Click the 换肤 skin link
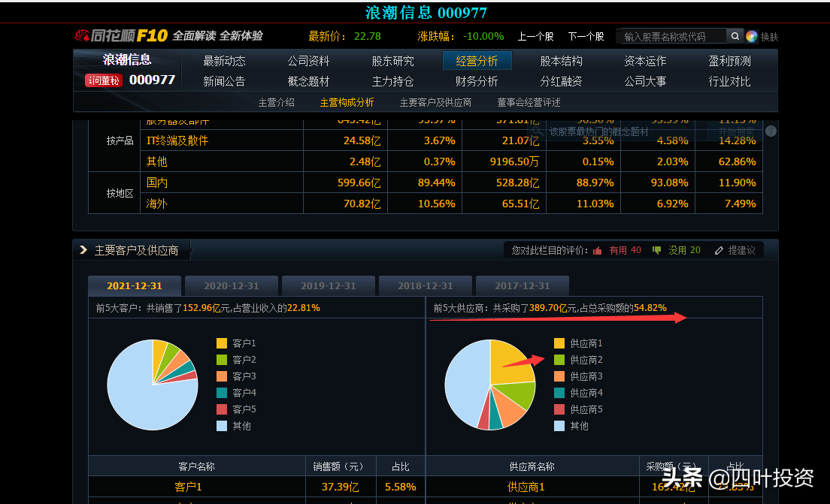 pos(769,37)
